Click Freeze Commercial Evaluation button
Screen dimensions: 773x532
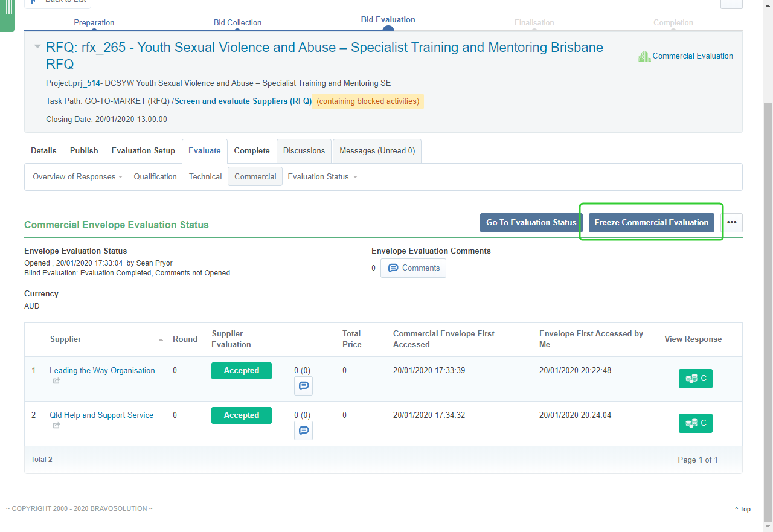[651, 223]
